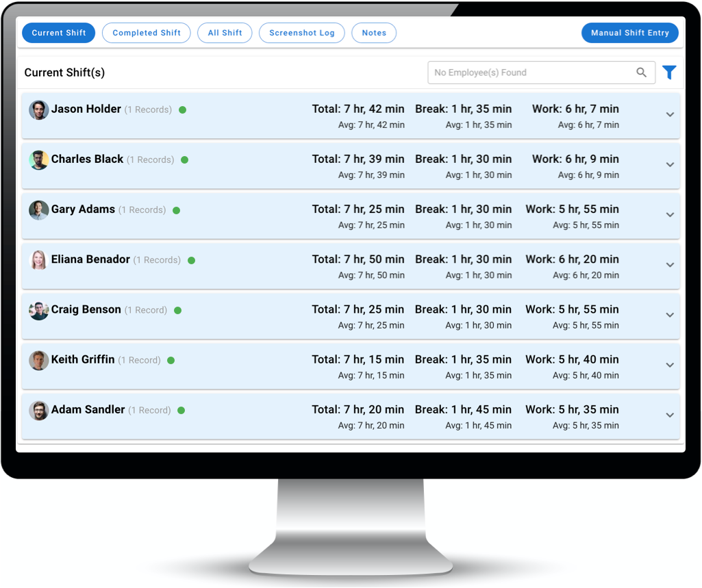Select the Current Shift button

click(59, 33)
